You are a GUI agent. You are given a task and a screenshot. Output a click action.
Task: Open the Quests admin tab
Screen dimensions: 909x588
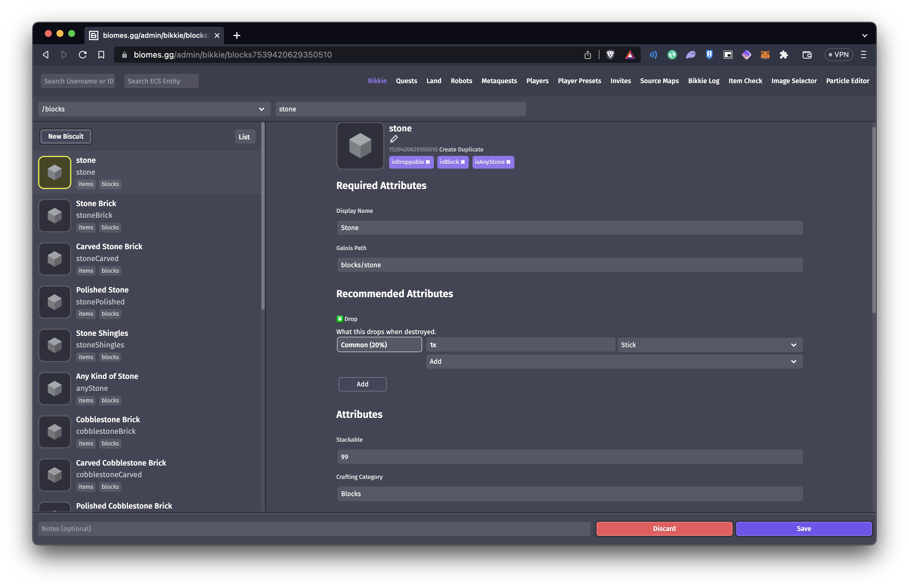406,81
